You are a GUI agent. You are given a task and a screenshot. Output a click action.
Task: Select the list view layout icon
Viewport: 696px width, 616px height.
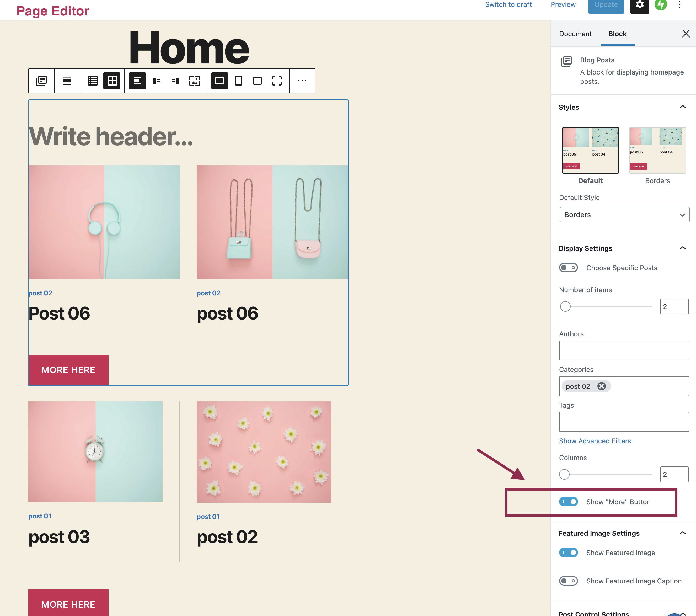[93, 81]
